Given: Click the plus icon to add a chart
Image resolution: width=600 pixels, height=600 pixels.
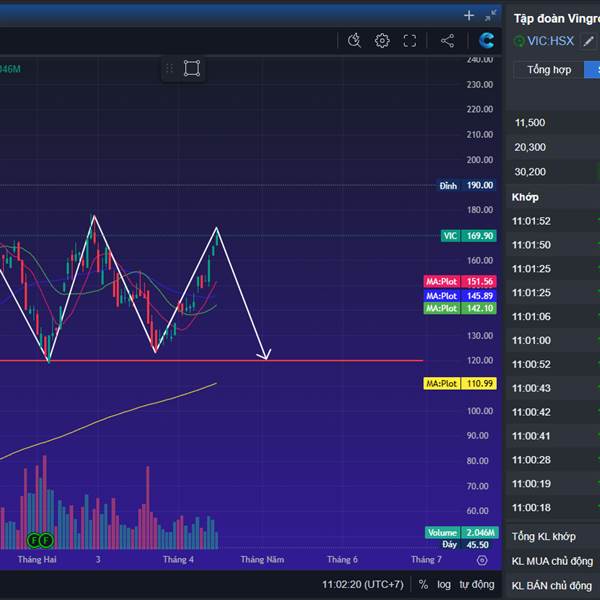Looking at the screenshot, I should click(469, 16).
